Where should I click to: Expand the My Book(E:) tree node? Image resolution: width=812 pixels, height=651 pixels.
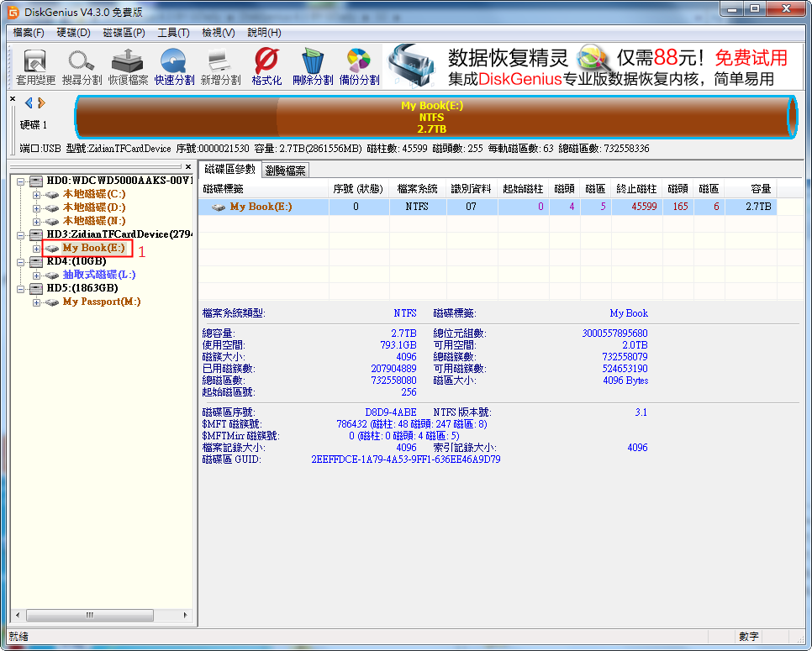36,249
